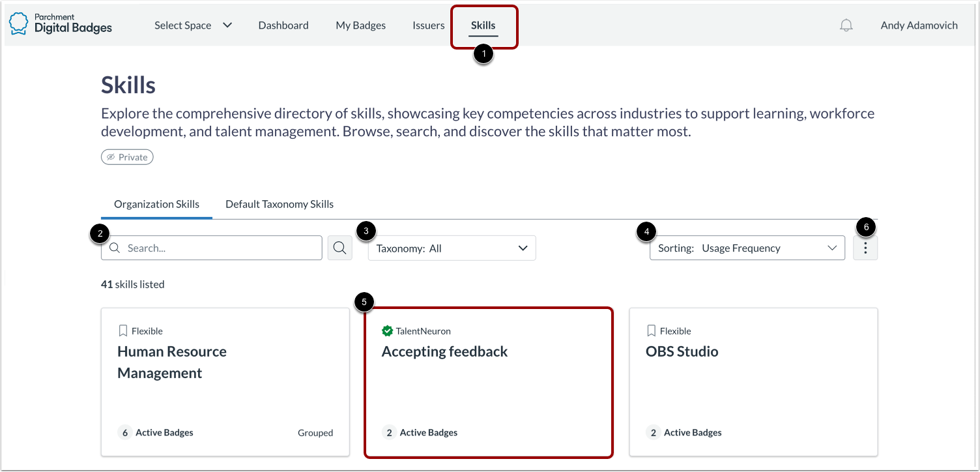Screen dimensions: 980x472
Task: Open the Sorting Usage Frequency dropdown
Action: 747,248
